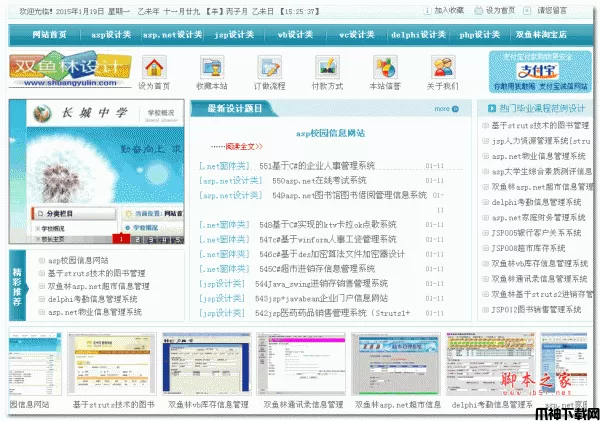Open the asp.net设计类 menu item
The height and width of the screenshot is (421, 600).
173,34
